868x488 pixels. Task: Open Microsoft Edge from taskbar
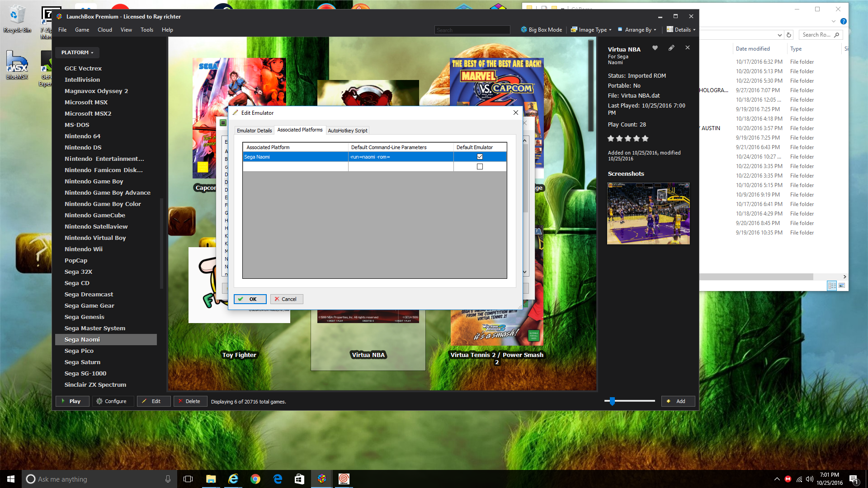click(x=278, y=479)
